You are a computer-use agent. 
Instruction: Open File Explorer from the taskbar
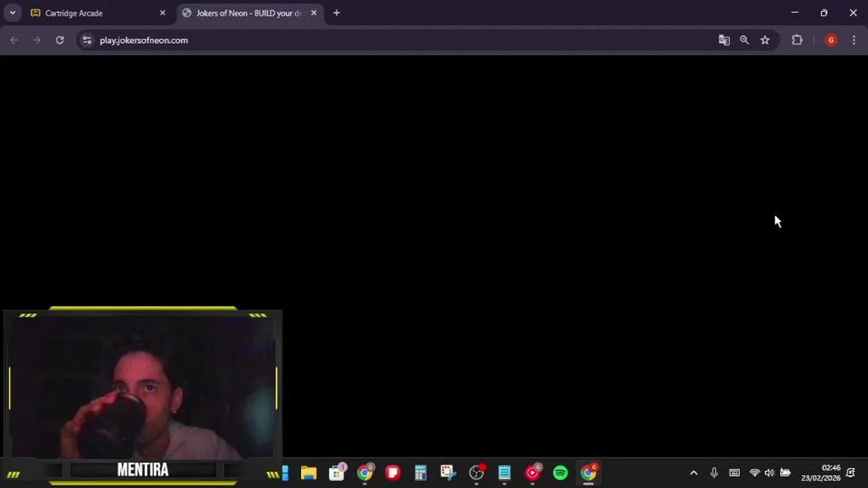pyautogui.click(x=309, y=472)
